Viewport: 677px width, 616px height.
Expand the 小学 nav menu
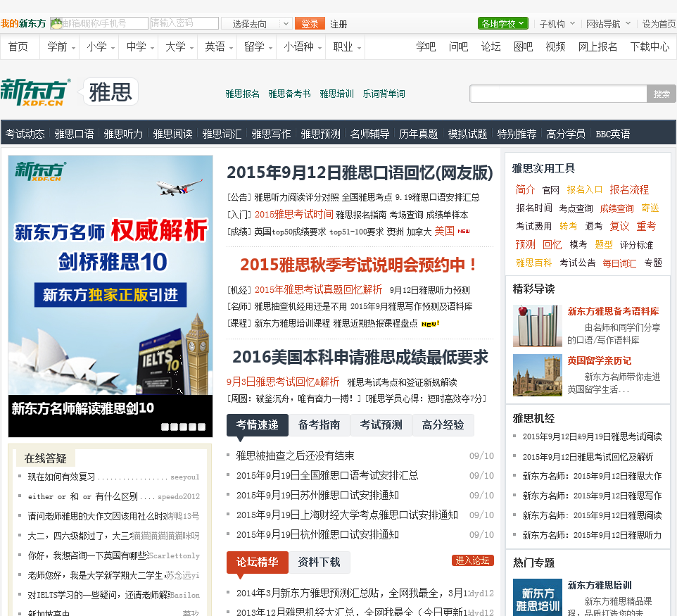(100, 46)
